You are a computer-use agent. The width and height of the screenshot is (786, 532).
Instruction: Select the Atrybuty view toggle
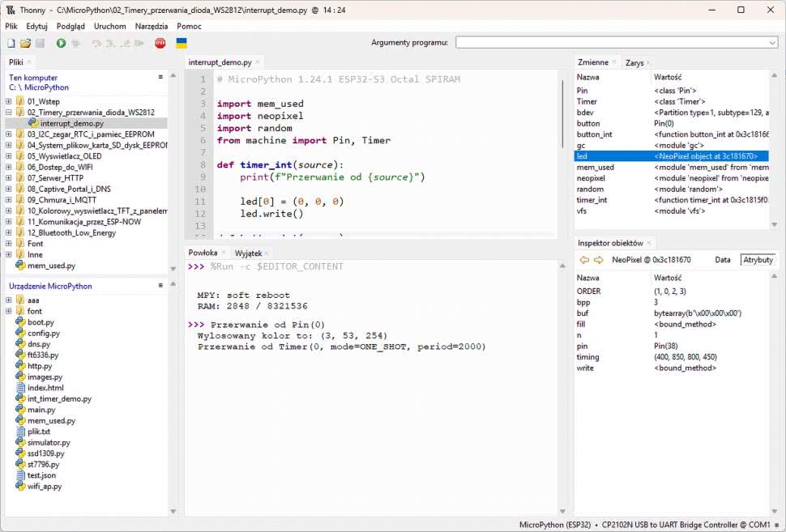point(758,260)
